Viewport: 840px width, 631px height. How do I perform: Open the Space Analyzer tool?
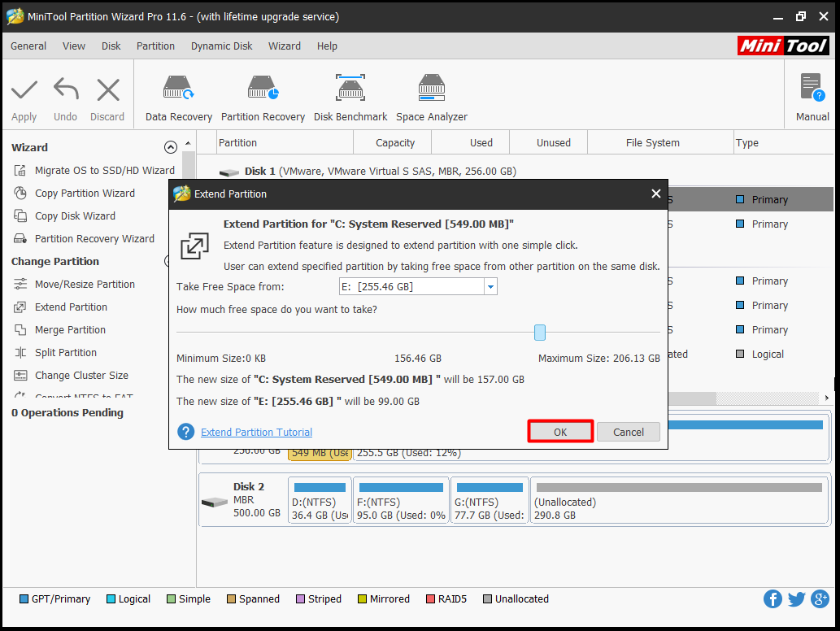[431, 88]
